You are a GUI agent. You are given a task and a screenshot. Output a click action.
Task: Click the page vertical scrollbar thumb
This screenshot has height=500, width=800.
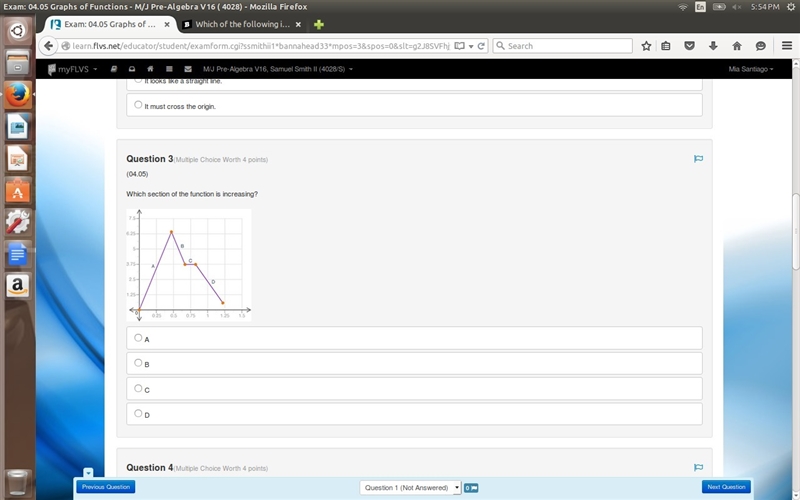point(795,231)
